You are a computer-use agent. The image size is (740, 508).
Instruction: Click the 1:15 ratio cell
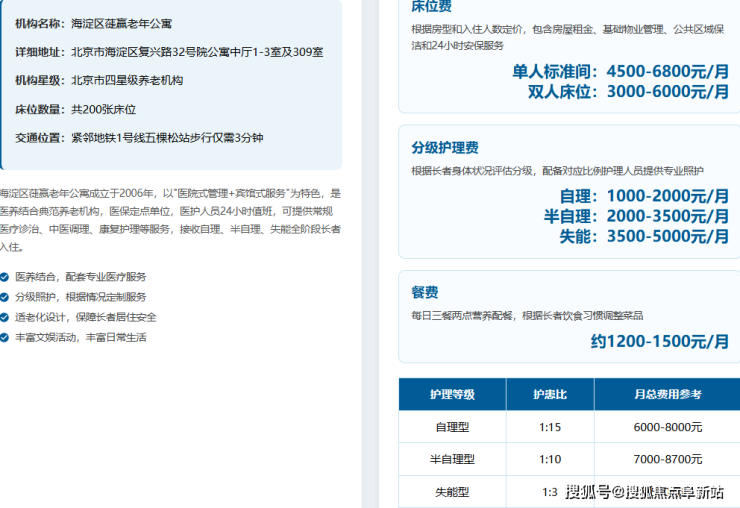[550, 427]
